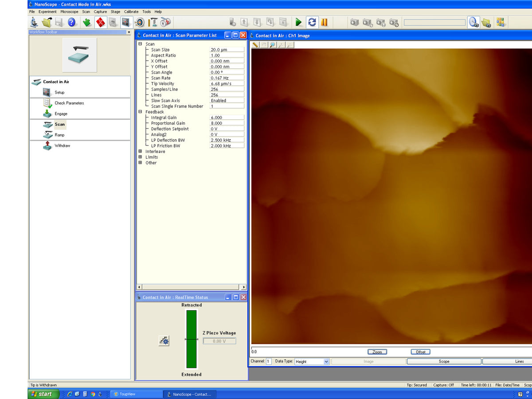The width and height of the screenshot is (532, 399).
Task: Open the File menu
Action: 32,12
